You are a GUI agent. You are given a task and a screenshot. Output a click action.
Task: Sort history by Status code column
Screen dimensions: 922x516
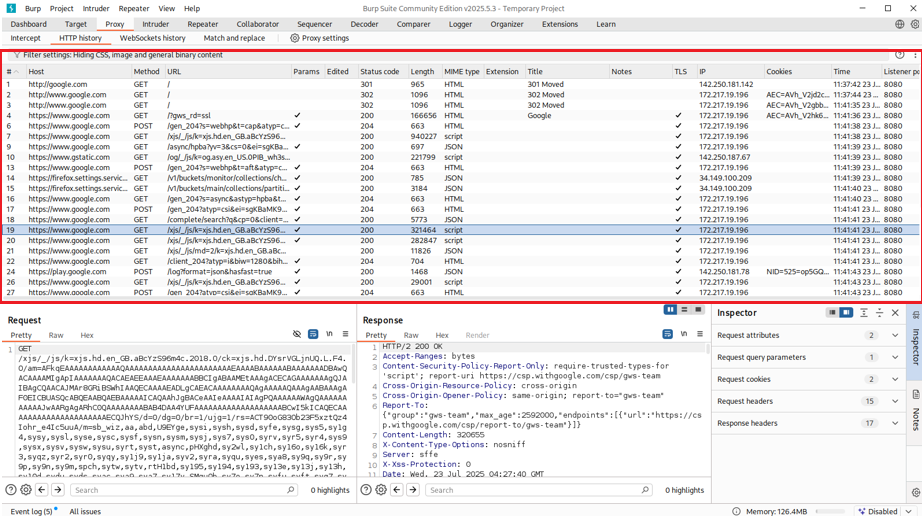383,72
